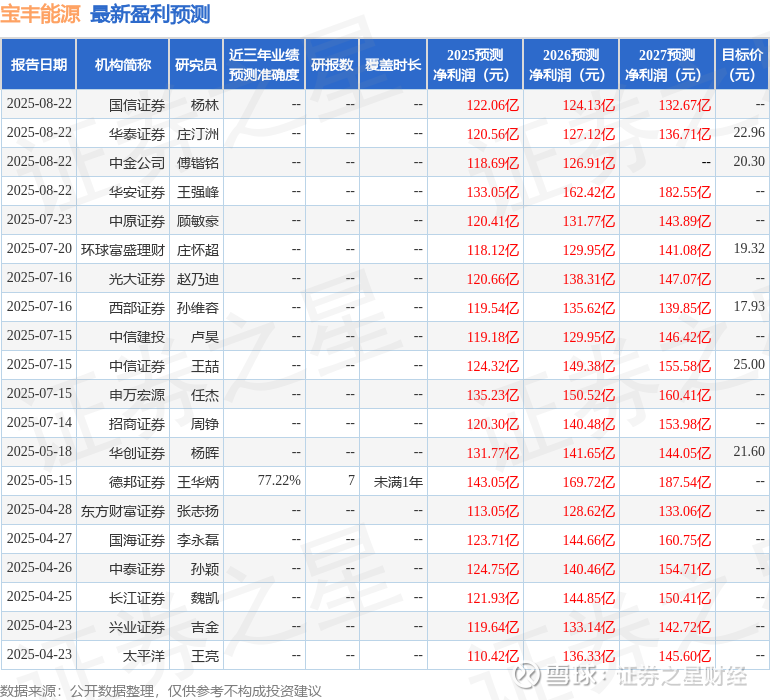Click researcher name 杨林
The width and height of the screenshot is (770, 700).
point(204,105)
